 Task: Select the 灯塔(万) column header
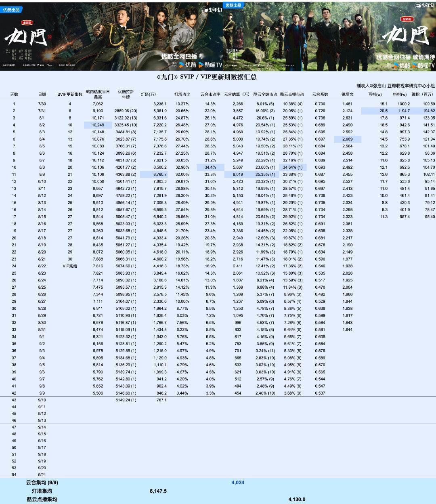pyautogui.click(x=148, y=94)
